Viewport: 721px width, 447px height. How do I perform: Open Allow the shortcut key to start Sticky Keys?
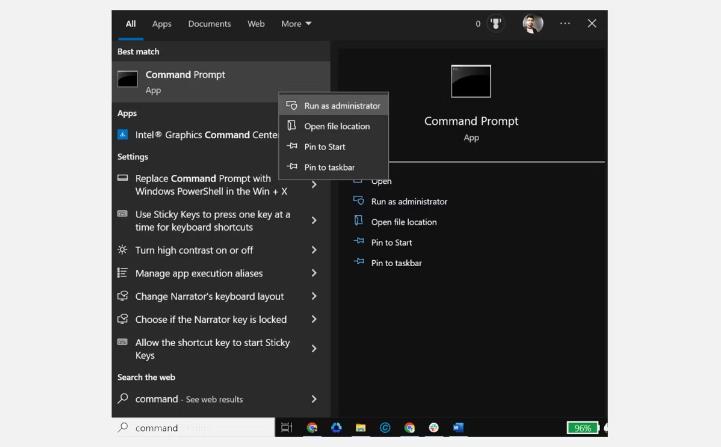click(x=212, y=349)
